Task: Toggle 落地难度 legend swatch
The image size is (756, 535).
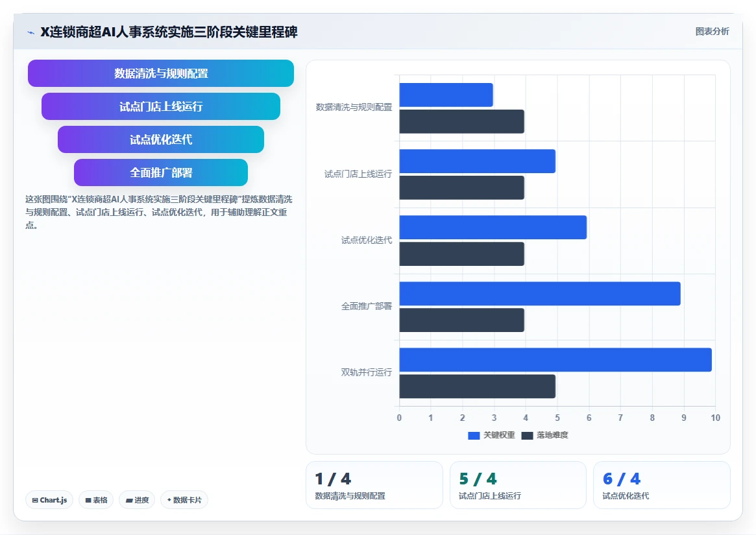Action: pos(527,435)
